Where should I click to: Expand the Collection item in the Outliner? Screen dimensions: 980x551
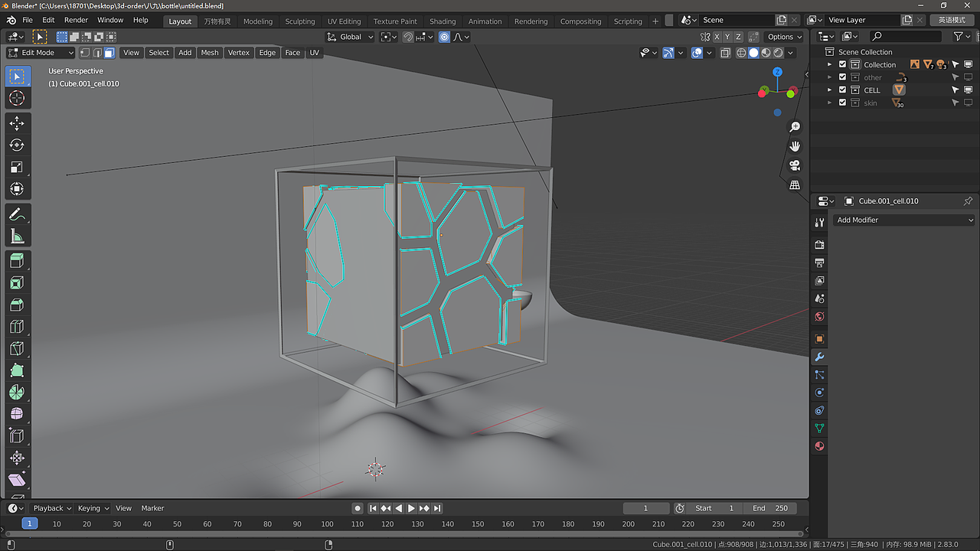tap(830, 64)
